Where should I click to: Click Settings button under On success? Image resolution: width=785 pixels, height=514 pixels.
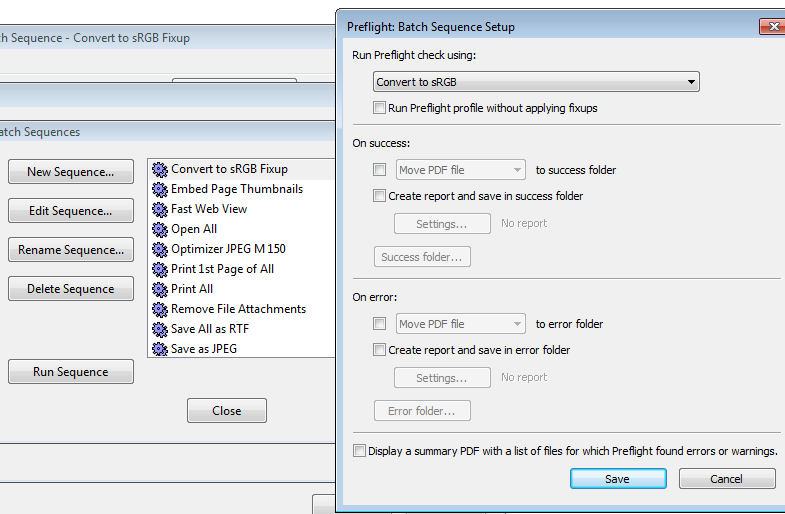442,224
